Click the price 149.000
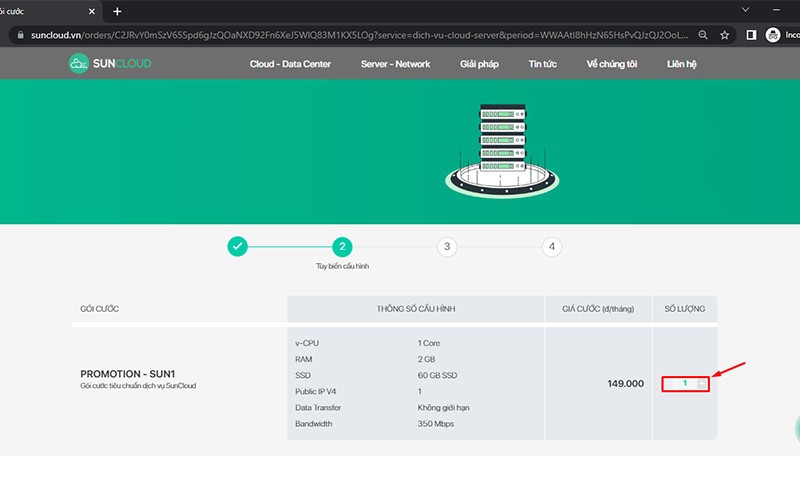This screenshot has width=800, height=500. [x=626, y=384]
